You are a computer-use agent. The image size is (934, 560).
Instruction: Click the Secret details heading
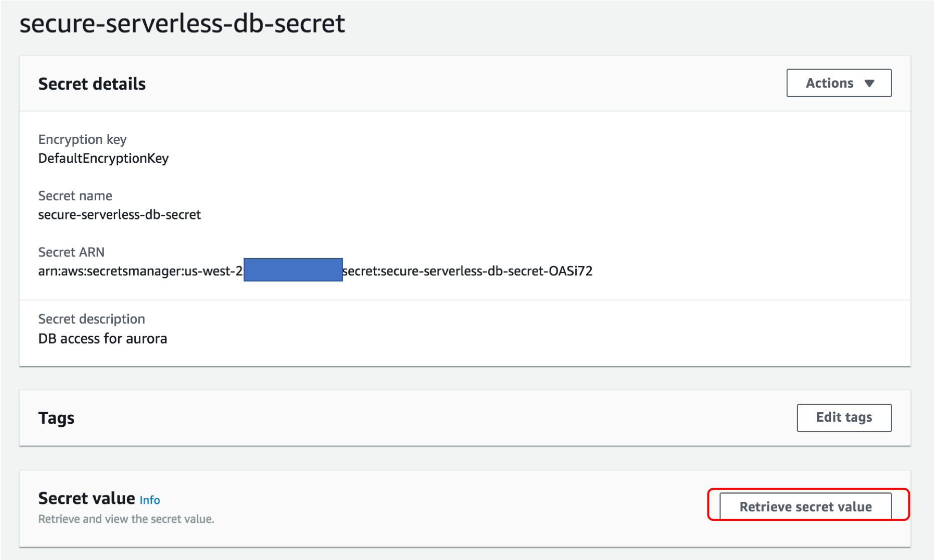click(x=92, y=84)
